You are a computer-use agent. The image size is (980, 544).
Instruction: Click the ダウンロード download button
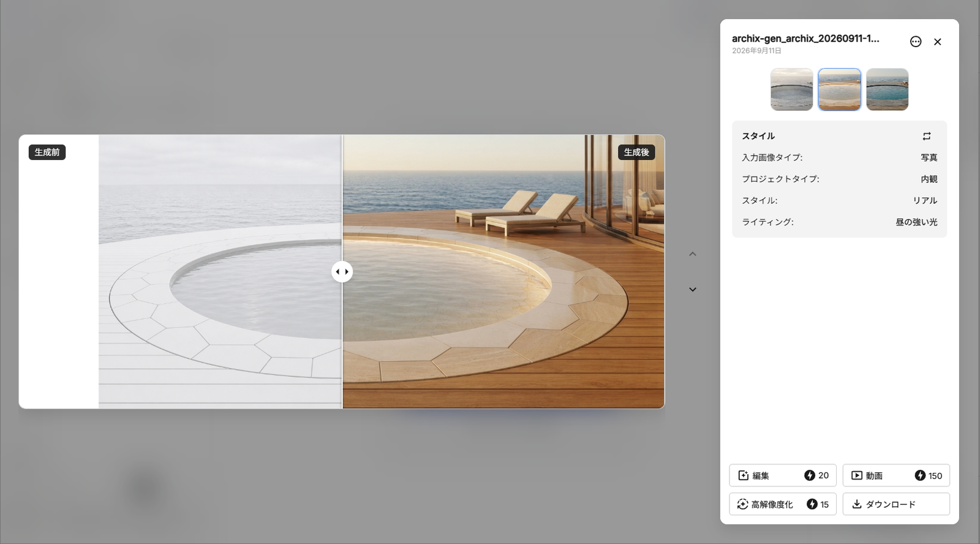tap(896, 504)
